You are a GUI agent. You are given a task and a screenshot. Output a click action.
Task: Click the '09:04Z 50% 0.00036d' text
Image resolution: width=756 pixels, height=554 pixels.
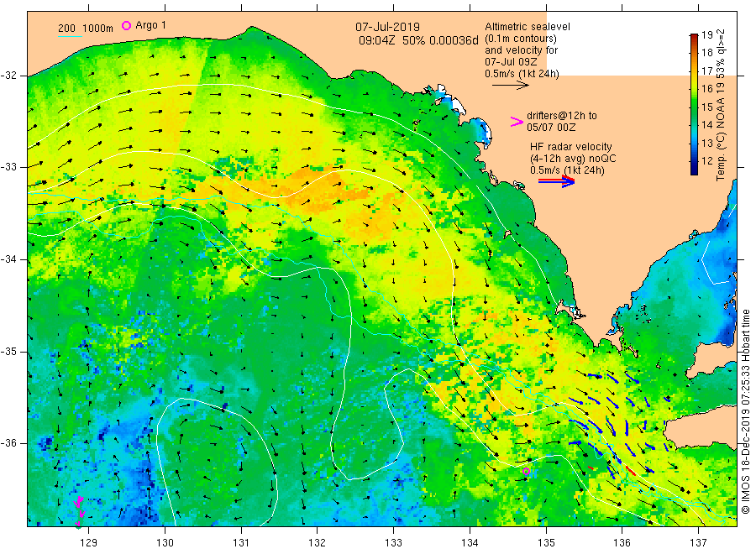(418, 40)
